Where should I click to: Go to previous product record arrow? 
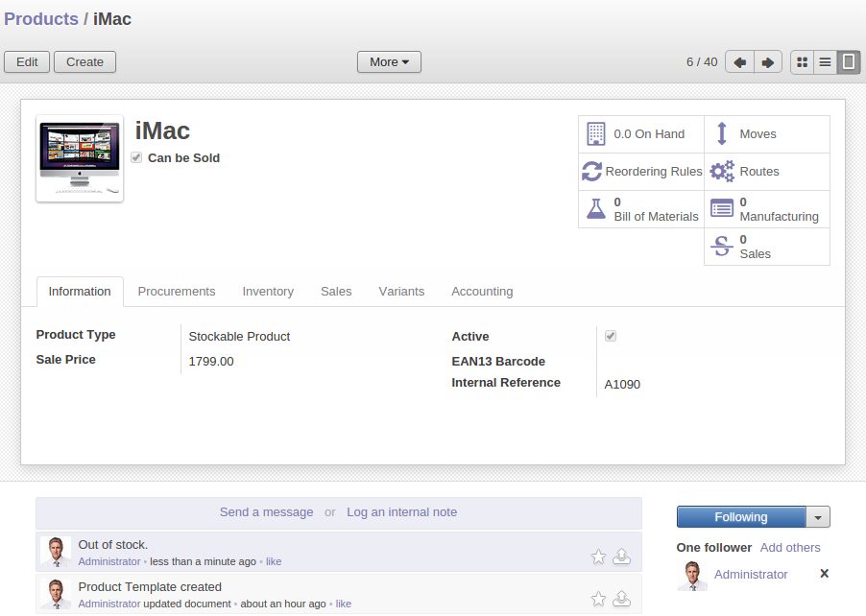tap(739, 61)
